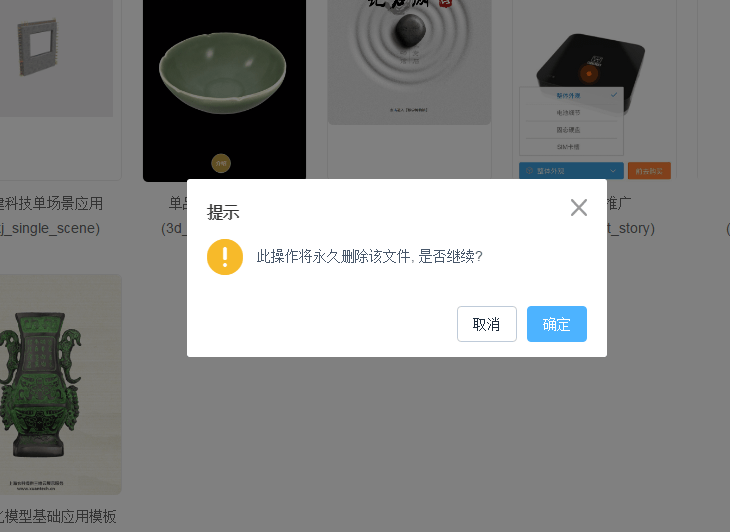
Task: Click the logo on the black device
Action: point(595,61)
